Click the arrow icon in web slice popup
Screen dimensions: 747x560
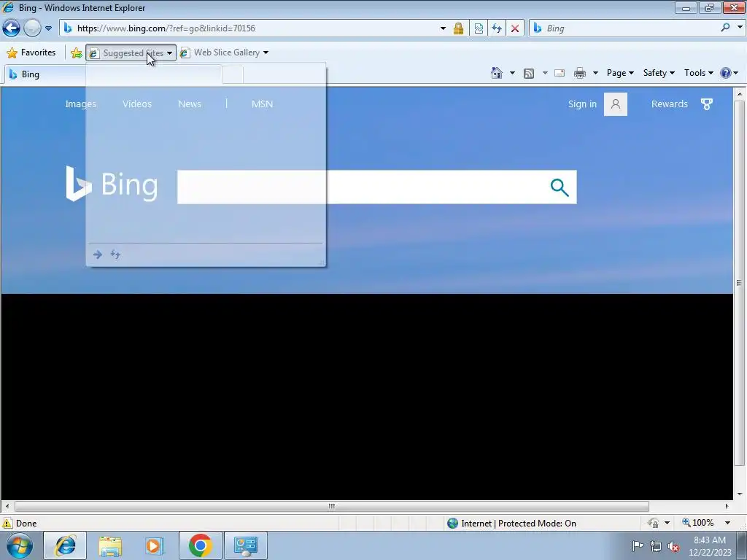click(x=98, y=254)
